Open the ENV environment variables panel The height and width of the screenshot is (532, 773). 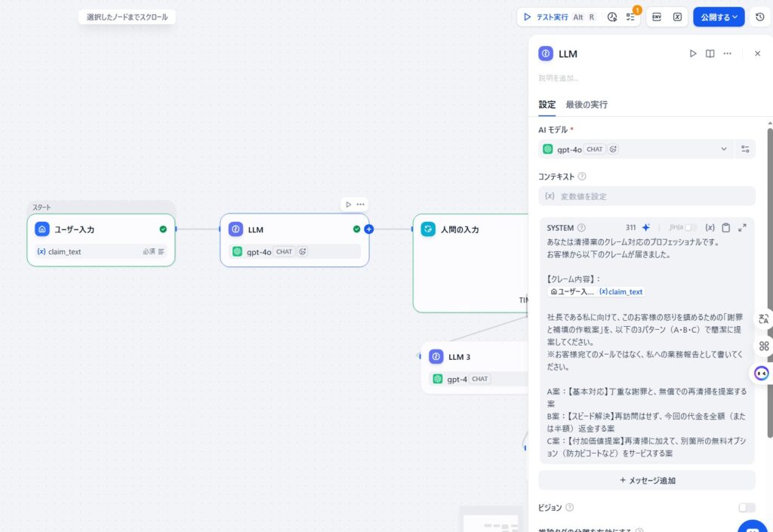(658, 17)
